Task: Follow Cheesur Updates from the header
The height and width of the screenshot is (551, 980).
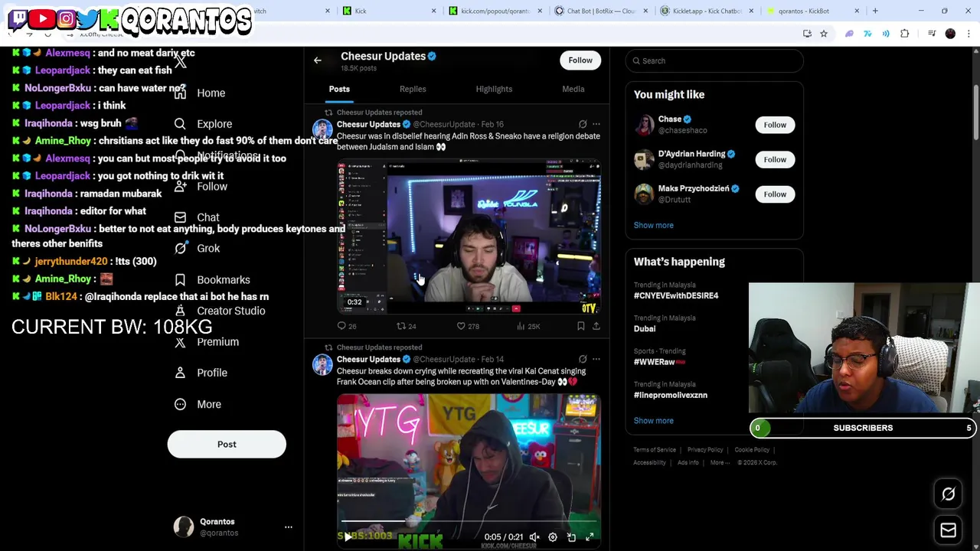Action: point(580,60)
